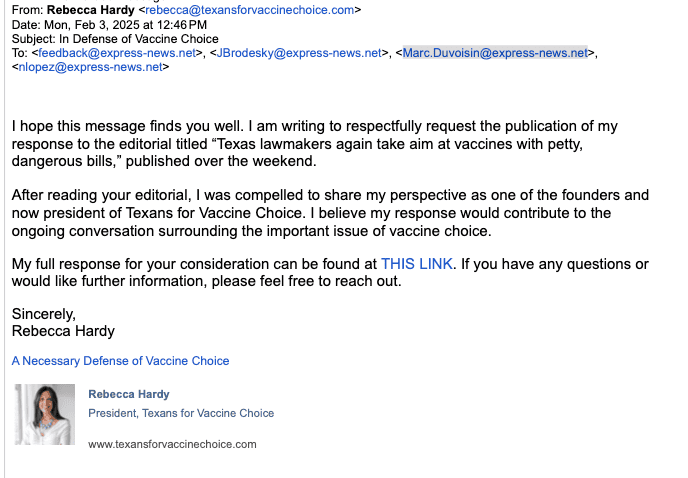Image resolution: width=688 pixels, height=478 pixels.
Task: Click 'President, Texans for Vaccine Choice' title
Action: [x=181, y=413]
